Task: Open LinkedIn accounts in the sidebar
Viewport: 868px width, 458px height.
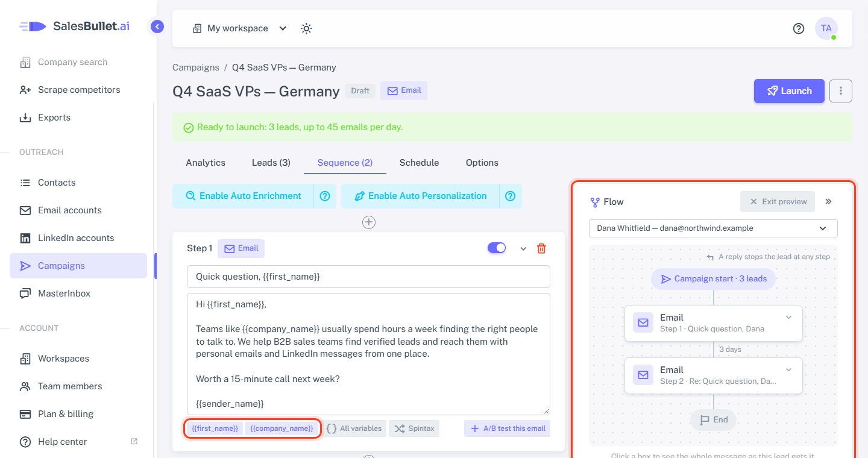Action: click(78, 238)
